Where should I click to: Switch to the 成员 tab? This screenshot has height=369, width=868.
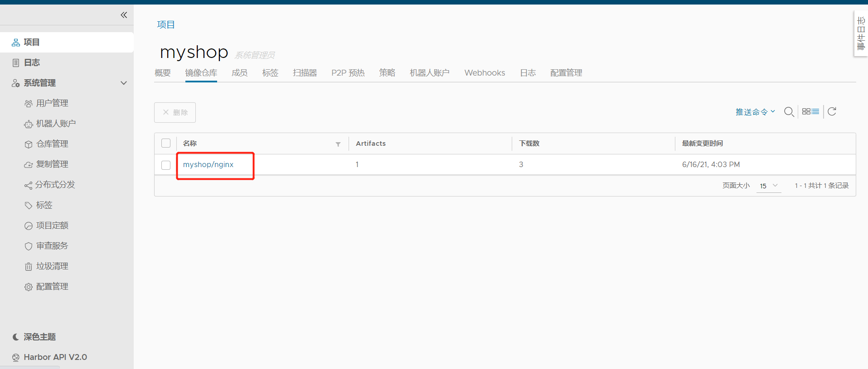pos(239,73)
